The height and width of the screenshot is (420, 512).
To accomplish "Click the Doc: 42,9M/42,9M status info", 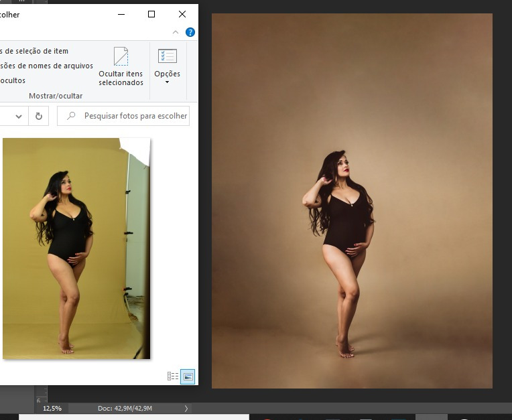I will coord(125,408).
